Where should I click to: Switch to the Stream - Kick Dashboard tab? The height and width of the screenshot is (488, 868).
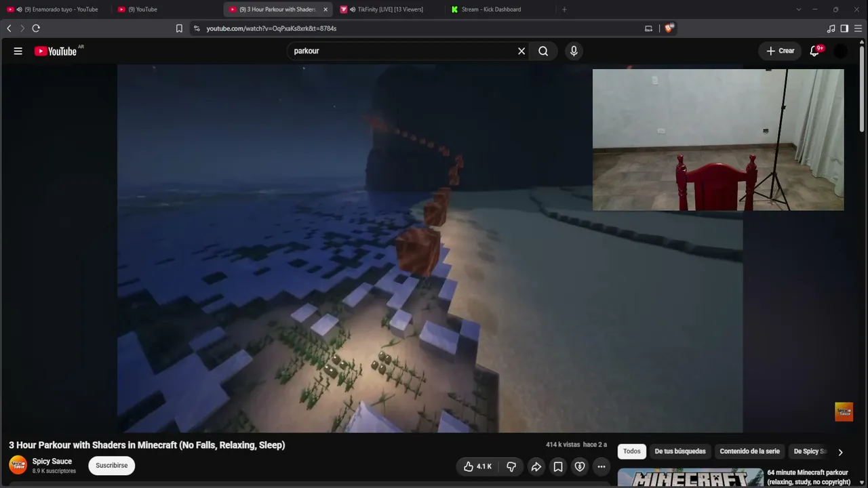tap(500, 9)
